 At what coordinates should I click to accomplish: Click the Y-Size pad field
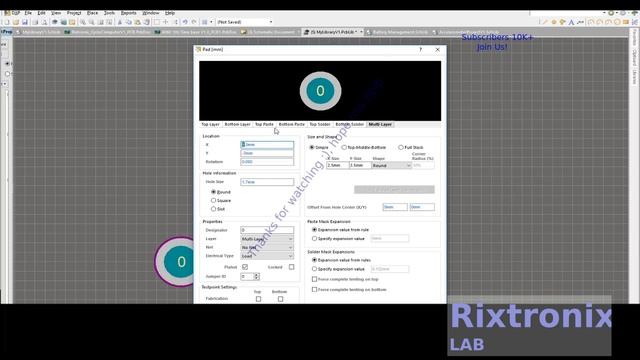point(360,165)
